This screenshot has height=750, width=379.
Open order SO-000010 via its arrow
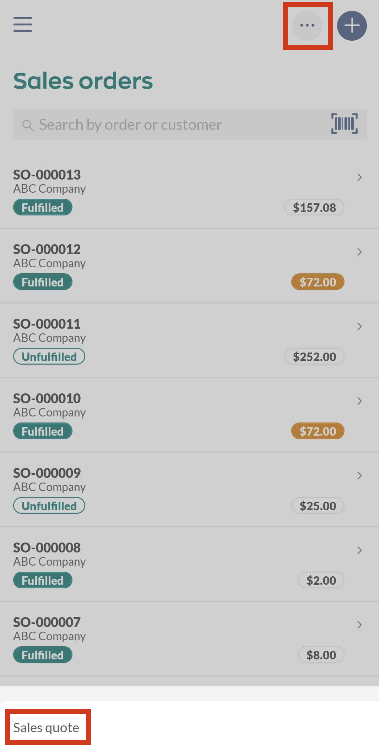click(359, 401)
